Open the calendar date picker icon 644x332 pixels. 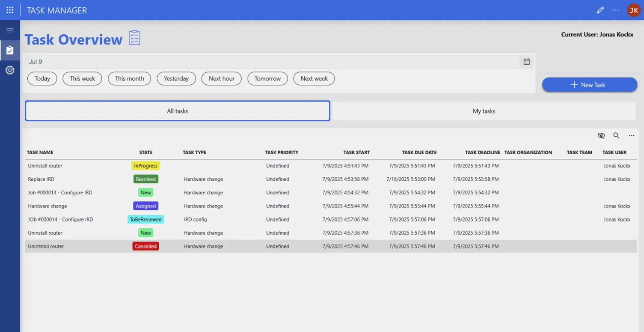click(527, 62)
